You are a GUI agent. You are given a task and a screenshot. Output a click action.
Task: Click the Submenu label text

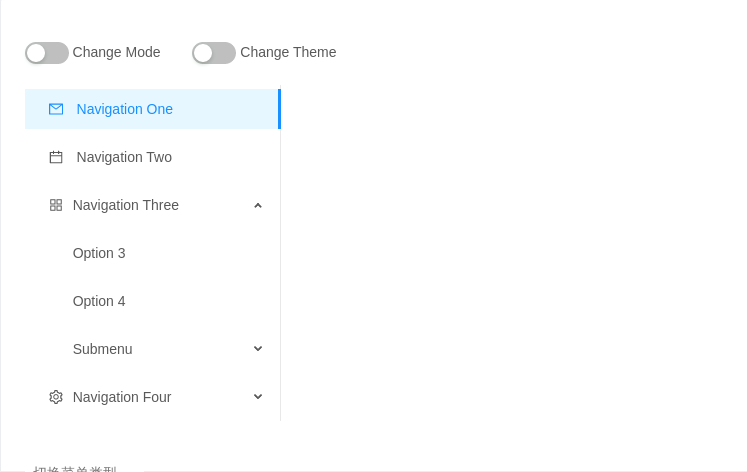102,349
